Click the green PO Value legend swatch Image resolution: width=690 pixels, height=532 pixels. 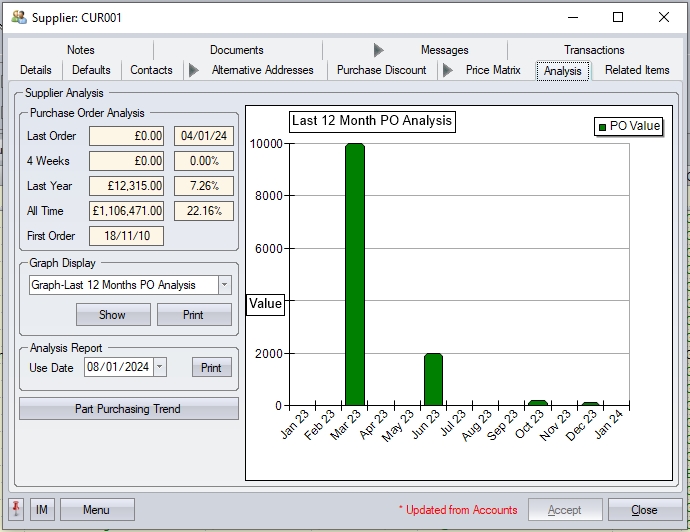click(x=602, y=127)
